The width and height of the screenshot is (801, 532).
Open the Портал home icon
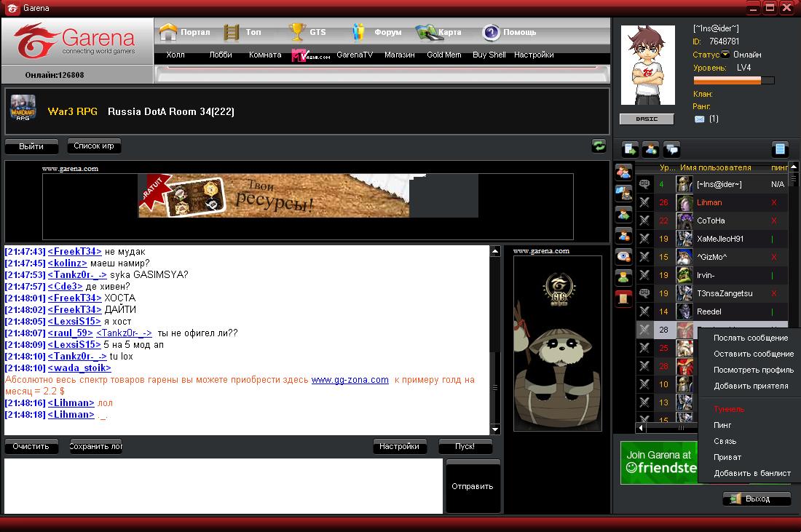click(x=168, y=32)
